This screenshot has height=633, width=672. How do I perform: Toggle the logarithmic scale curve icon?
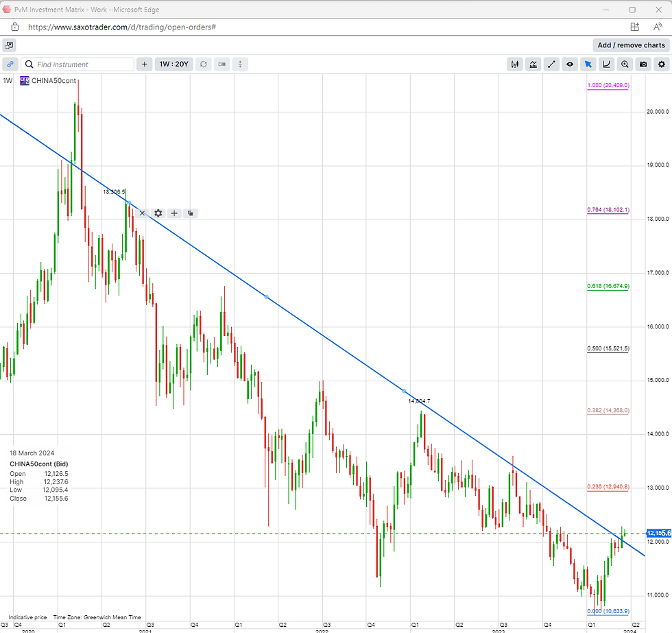[x=606, y=64]
